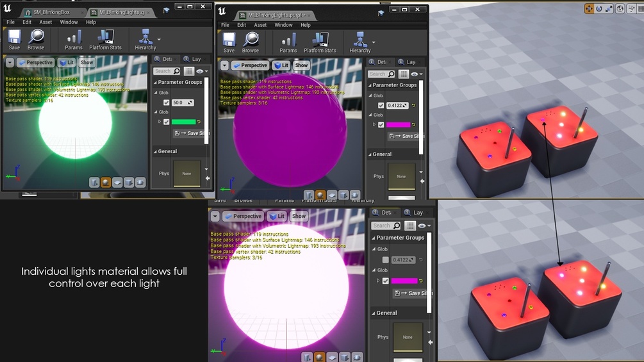
Task: Select sphere preview shape in green window
Action: point(106,182)
